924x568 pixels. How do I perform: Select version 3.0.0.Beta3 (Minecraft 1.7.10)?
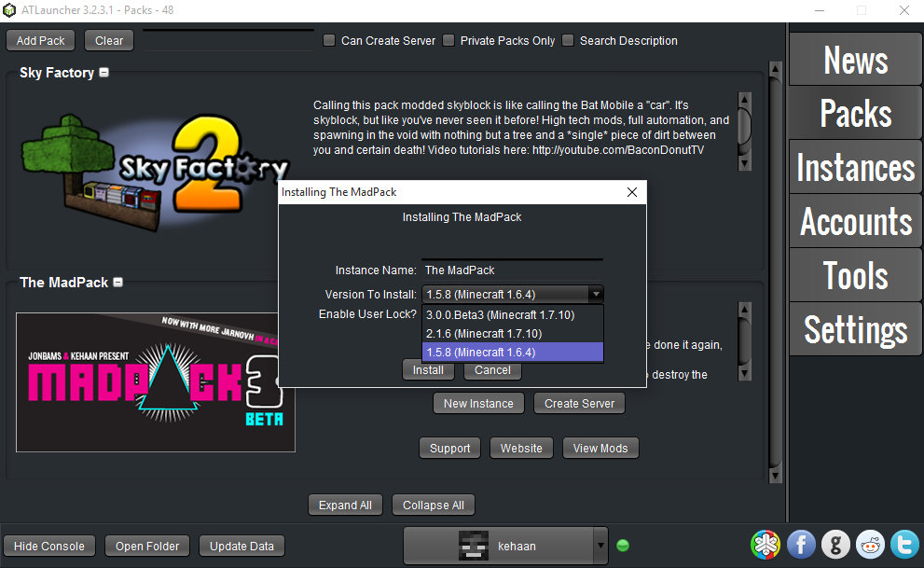tap(513, 314)
